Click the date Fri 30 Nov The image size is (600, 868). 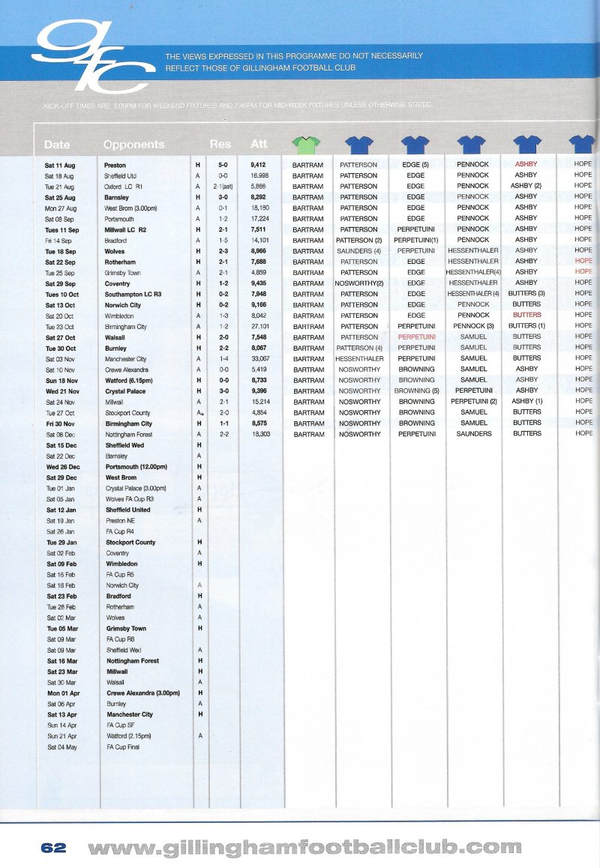pos(61,424)
